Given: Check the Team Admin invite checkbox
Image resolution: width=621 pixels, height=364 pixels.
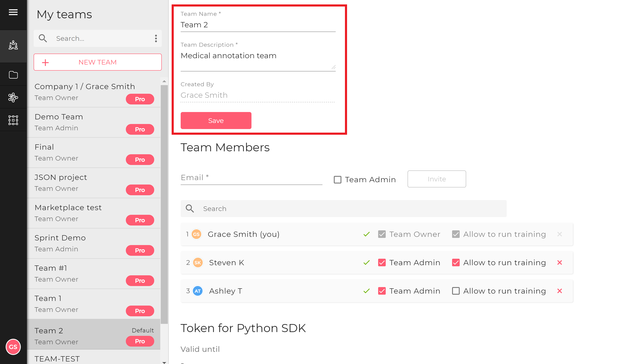Looking at the screenshot, I should (337, 179).
